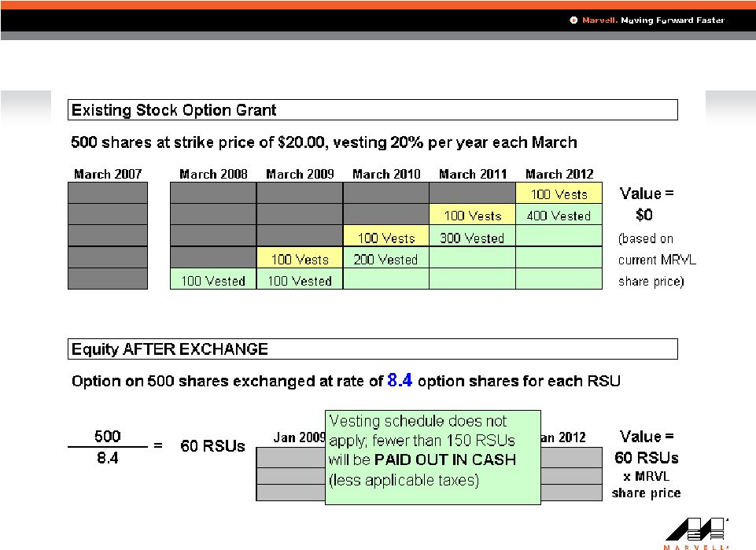Click the 200 Vested cell
The height and width of the screenshot is (550, 756).
[386, 259]
